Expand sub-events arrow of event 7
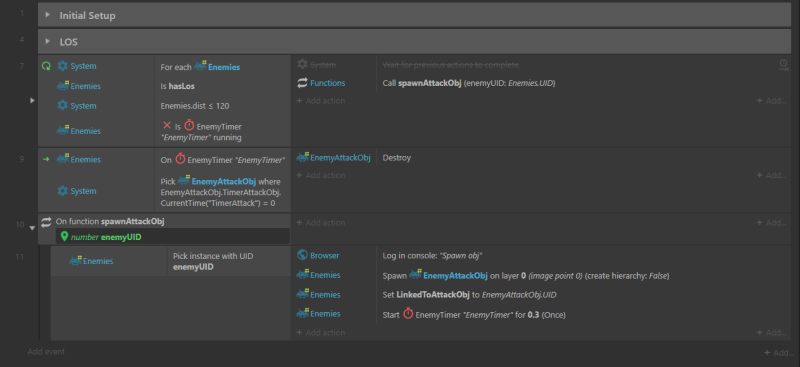800x367 pixels. 32,101
